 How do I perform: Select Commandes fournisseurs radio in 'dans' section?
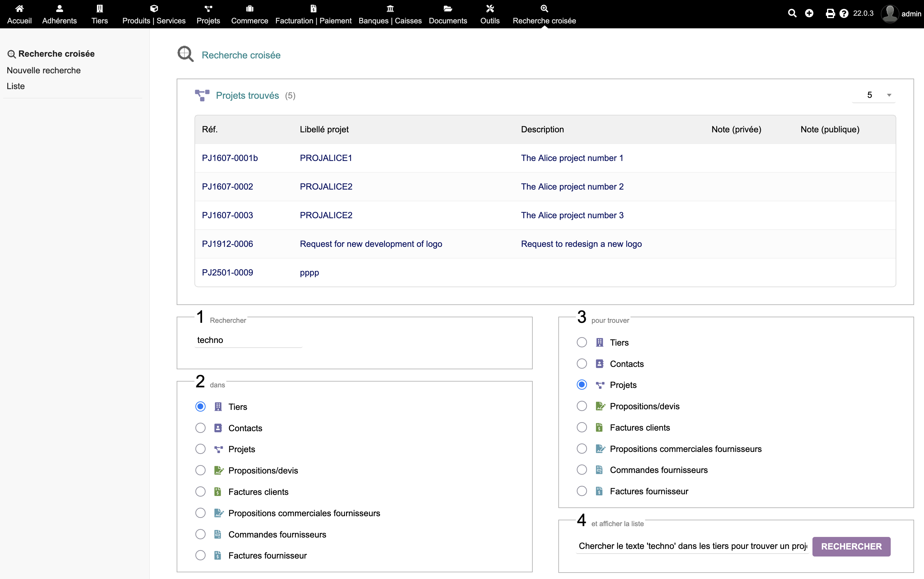200,534
